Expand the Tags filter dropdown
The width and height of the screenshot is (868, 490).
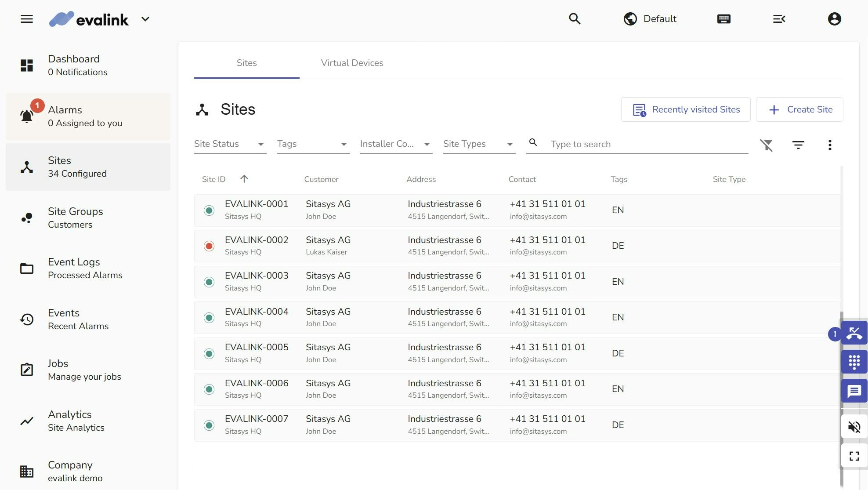[x=313, y=144]
